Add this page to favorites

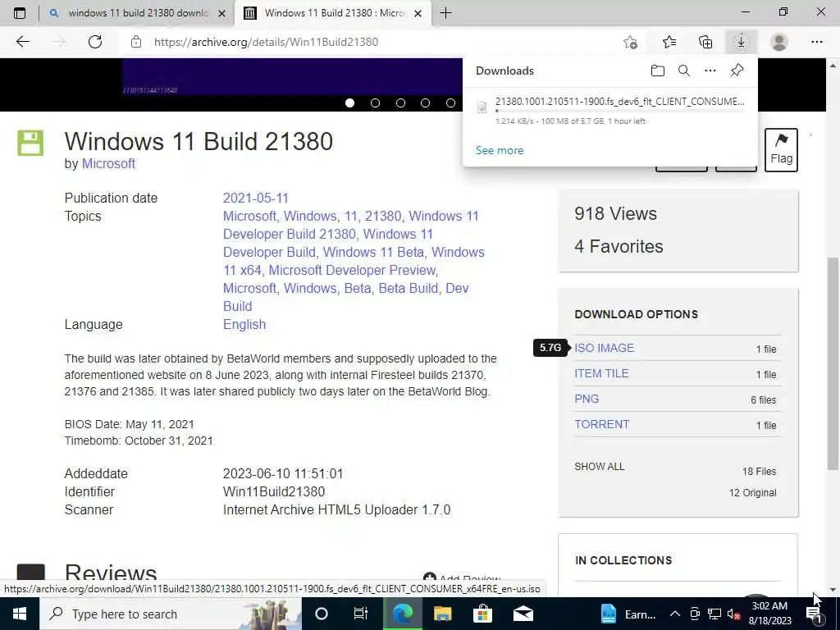[x=631, y=42]
